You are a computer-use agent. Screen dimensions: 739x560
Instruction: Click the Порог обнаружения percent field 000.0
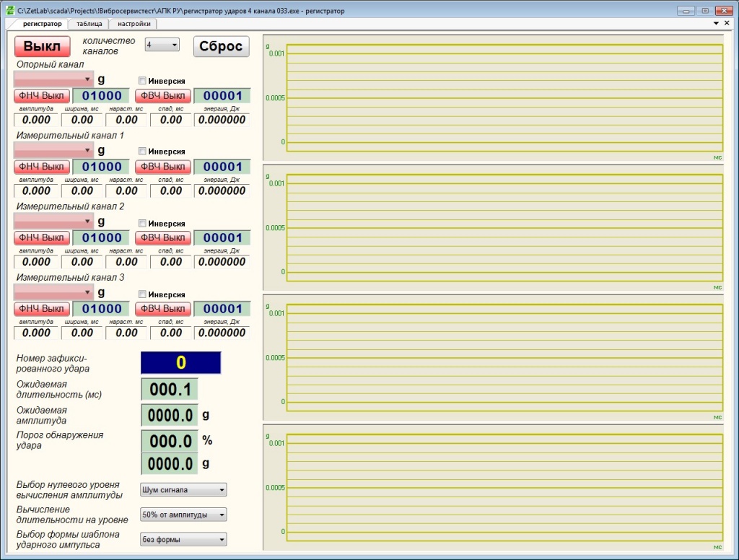[x=170, y=441]
